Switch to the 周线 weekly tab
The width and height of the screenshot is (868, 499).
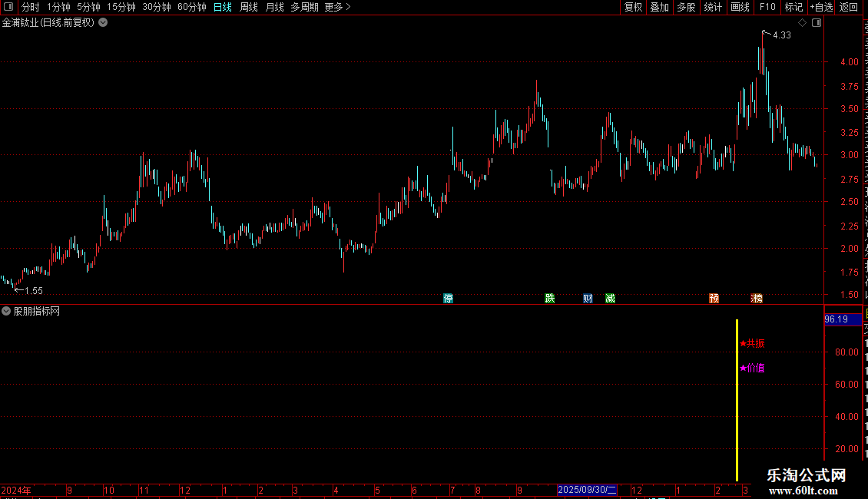point(249,7)
